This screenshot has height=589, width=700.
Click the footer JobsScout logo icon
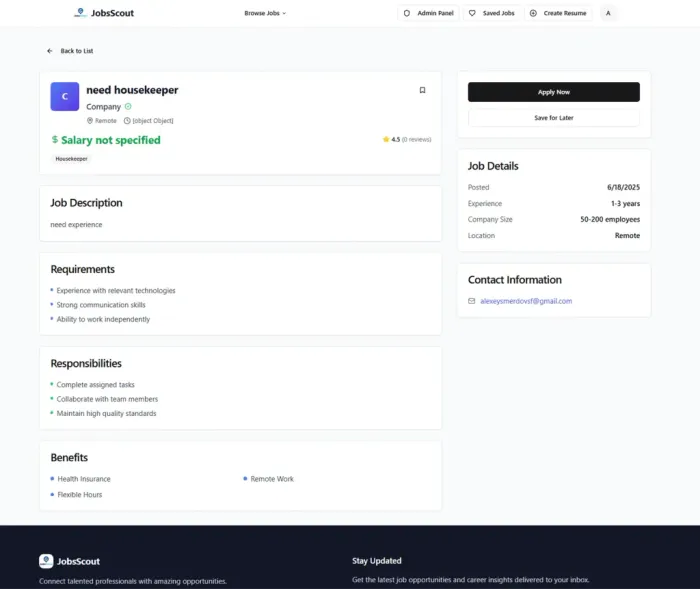(x=46, y=561)
